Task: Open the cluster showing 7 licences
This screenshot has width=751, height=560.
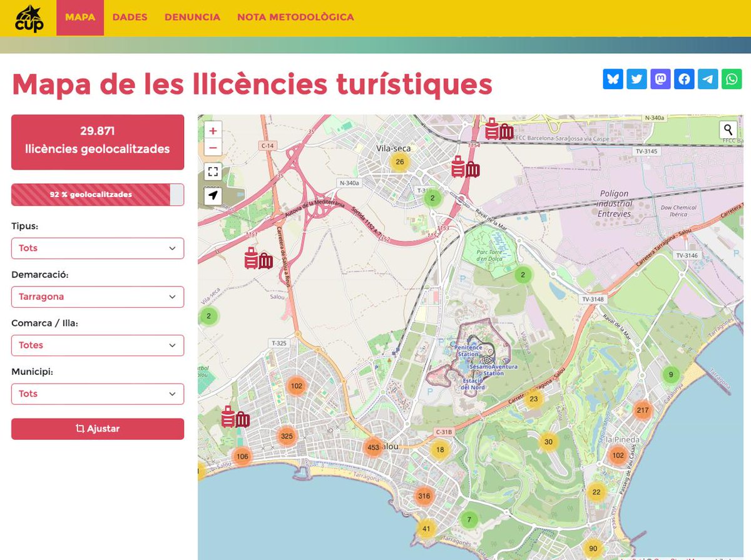Action: click(x=469, y=519)
